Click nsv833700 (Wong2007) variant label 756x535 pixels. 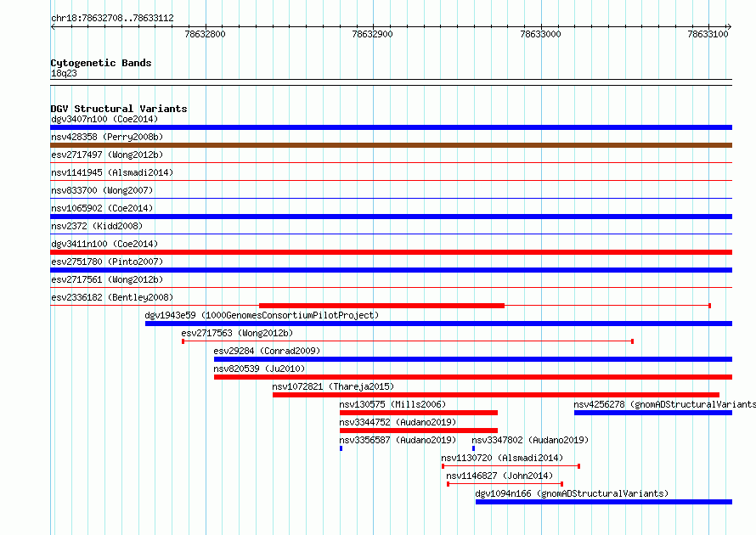pos(102,190)
